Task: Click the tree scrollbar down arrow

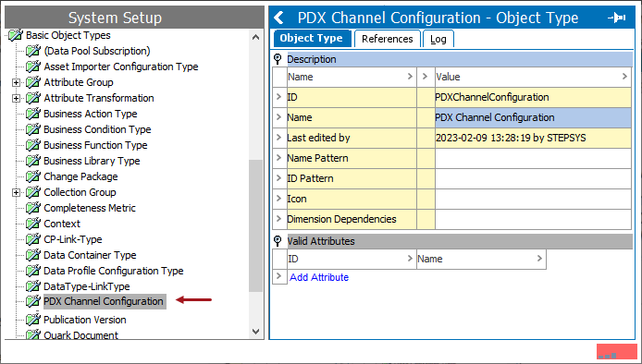Action: [256, 332]
